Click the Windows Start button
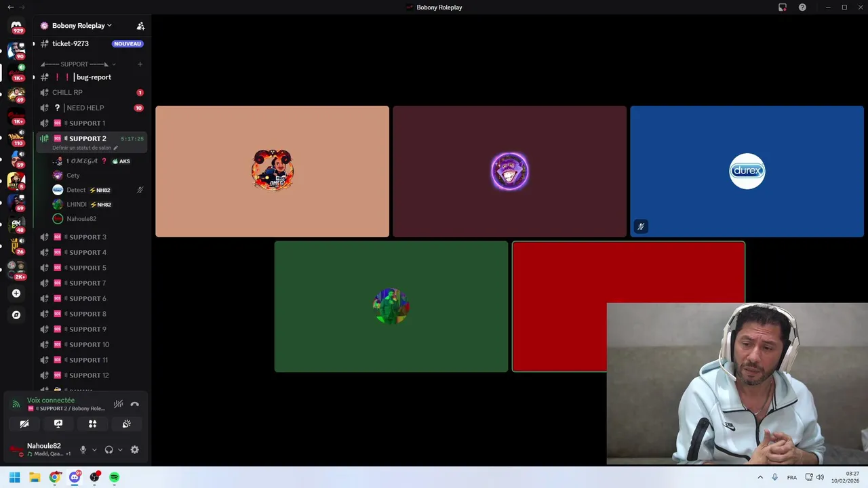868x488 pixels. (15, 477)
